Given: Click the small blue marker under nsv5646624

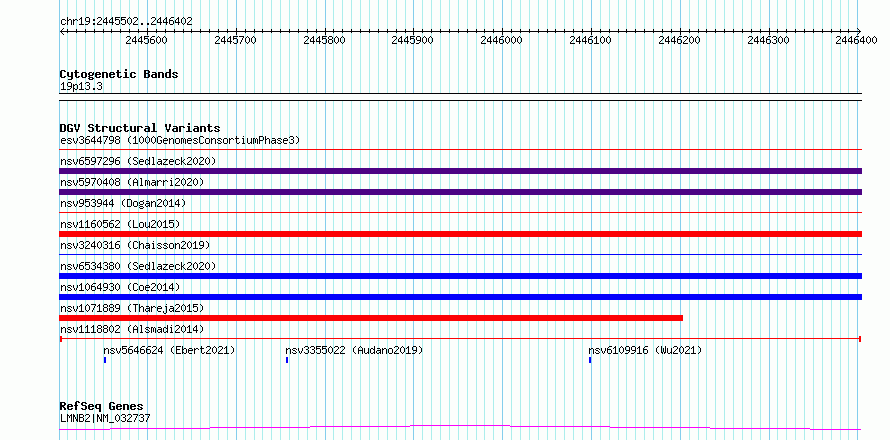Looking at the screenshot, I should click(105, 360).
